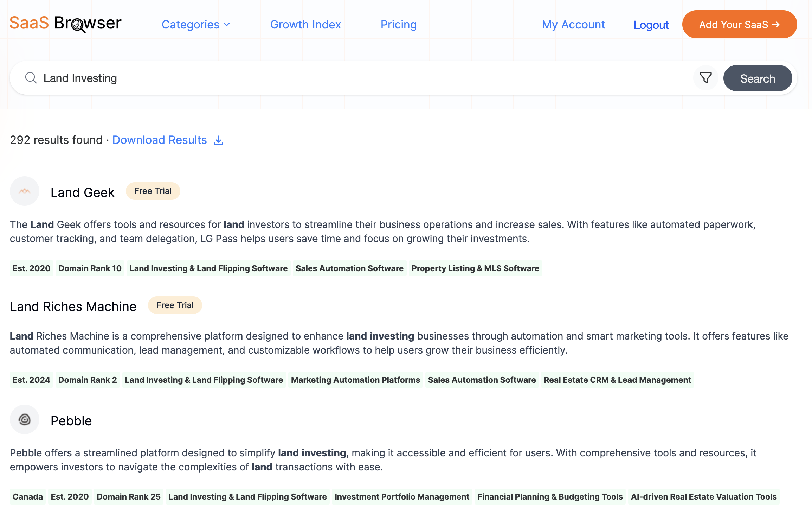Select Pebble's Est. 2020 tag
This screenshot has width=812, height=520.
coord(70,497)
